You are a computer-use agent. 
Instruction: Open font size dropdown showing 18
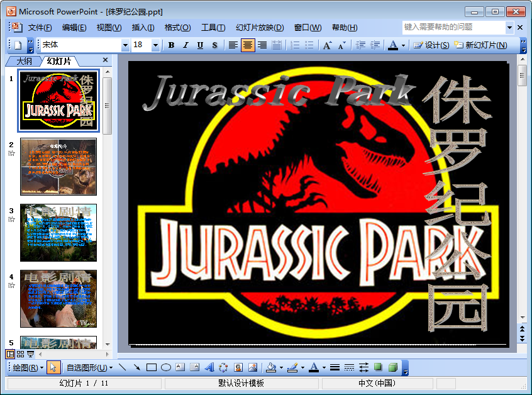155,45
